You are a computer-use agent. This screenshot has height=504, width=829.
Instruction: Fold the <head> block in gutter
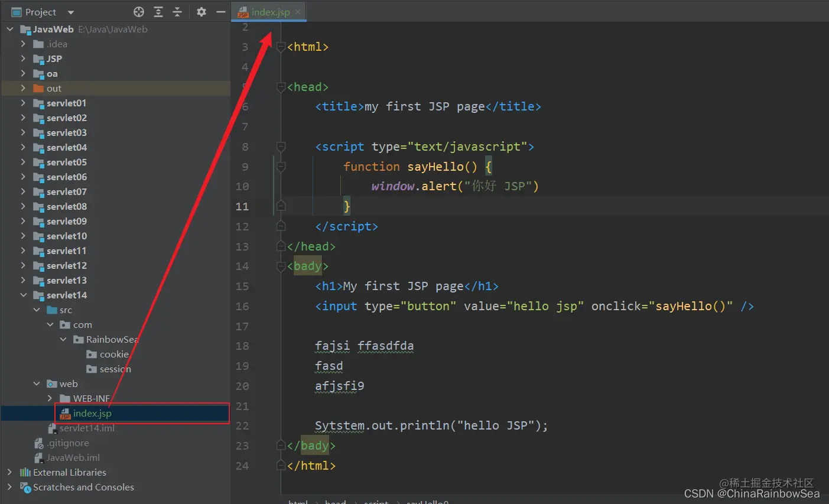[281, 87]
